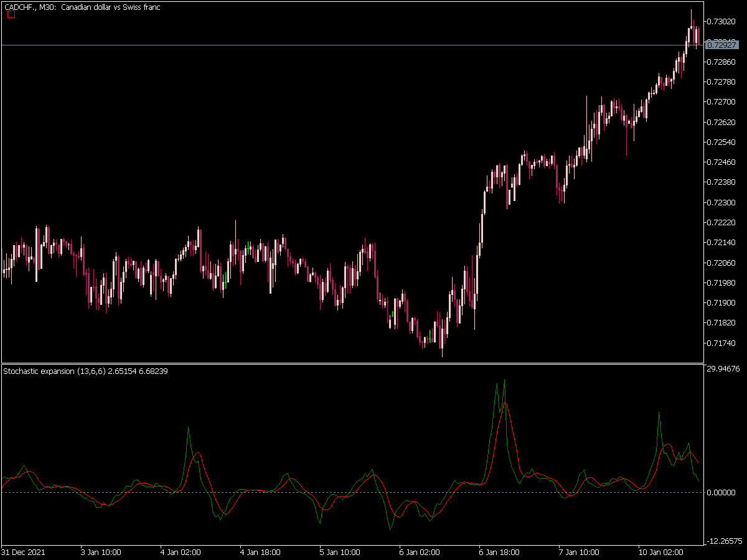Screen dimensions: 747x560
Task: Click the 31 Dec 2021 time axis label
Action: pos(23,552)
